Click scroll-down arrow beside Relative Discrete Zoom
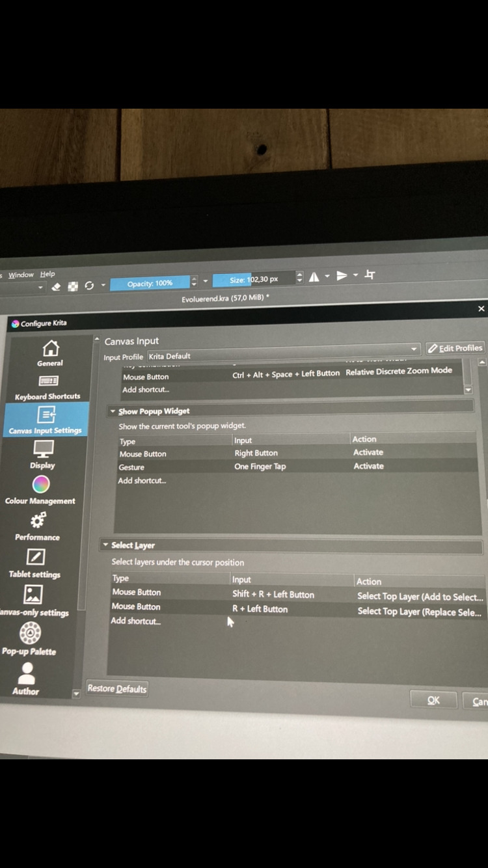 468,389
